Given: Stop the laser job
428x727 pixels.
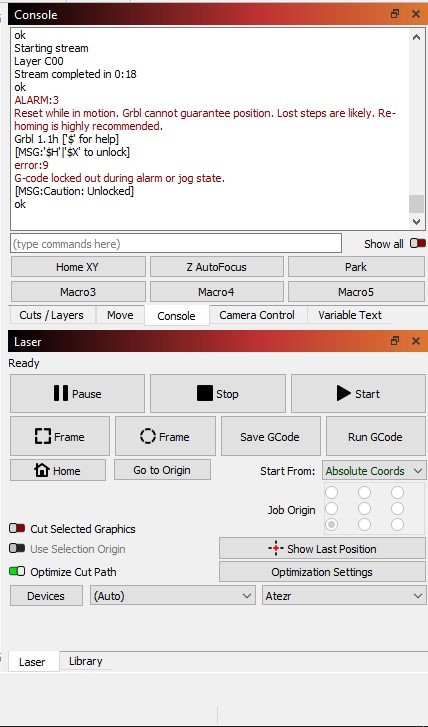Looking at the screenshot, I should 217,394.
